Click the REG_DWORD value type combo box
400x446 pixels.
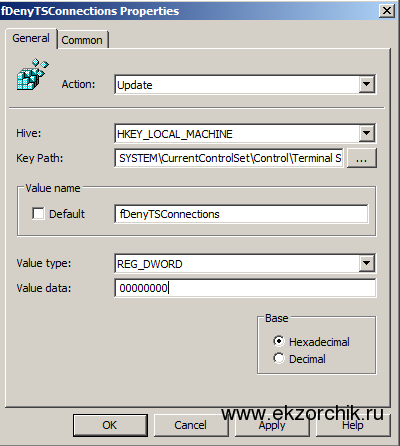coord(237,264)
